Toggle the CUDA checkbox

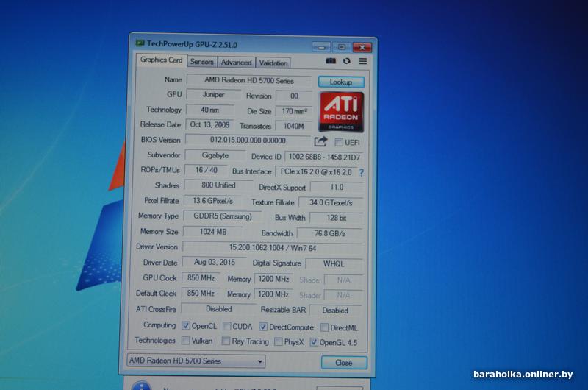click(227, 326)
